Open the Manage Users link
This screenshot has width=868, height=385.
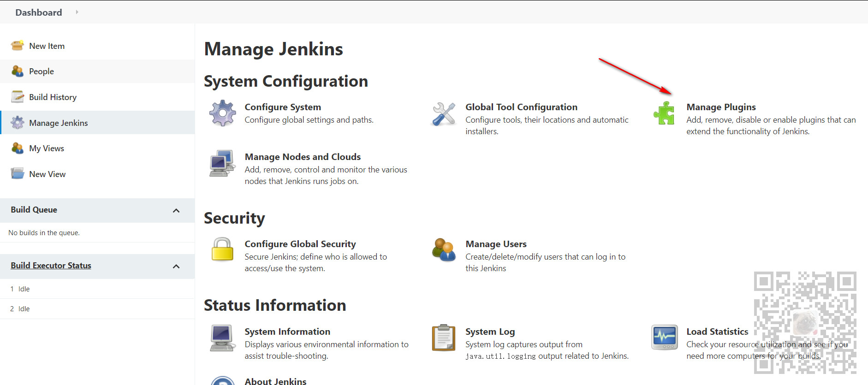point(496,244)
